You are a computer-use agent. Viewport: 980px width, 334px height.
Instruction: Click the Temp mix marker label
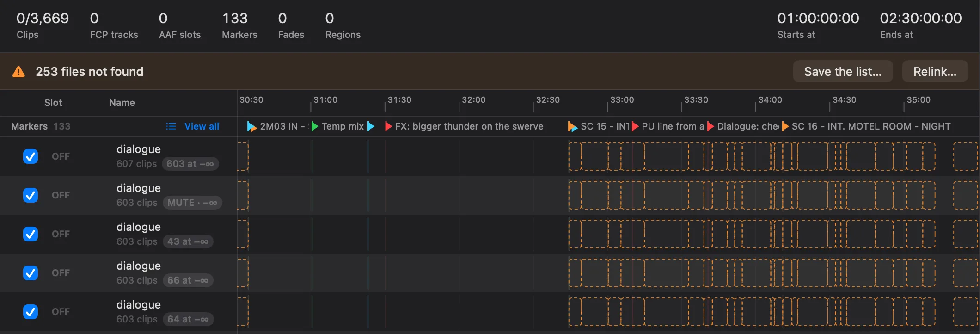(x=343, y=126)
